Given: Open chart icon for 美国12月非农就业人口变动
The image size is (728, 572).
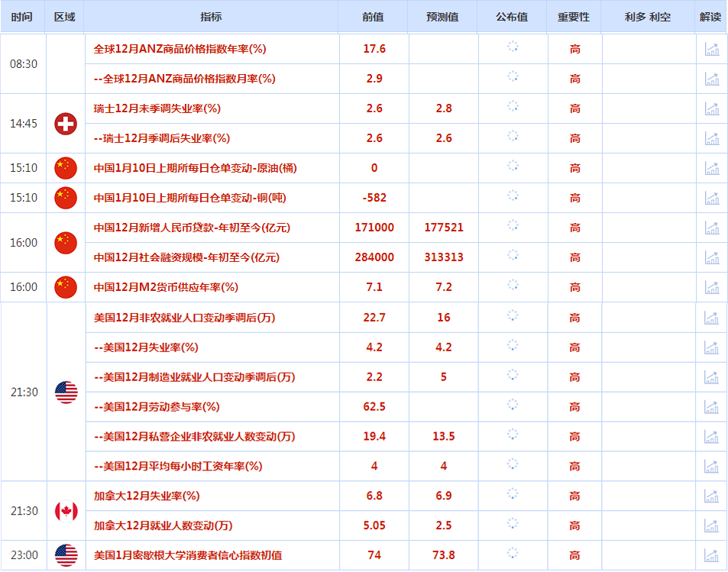Looking at the screenshot, I should [711, 318].
